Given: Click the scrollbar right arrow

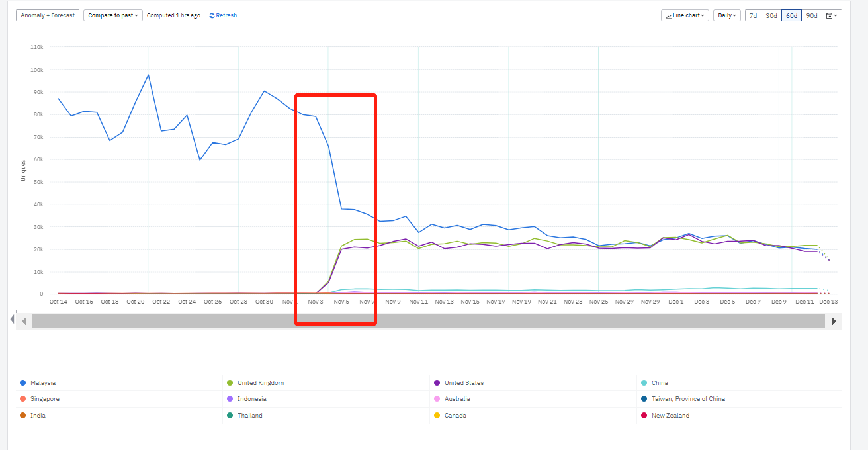Looking at the screenshot, I should 834,322.
